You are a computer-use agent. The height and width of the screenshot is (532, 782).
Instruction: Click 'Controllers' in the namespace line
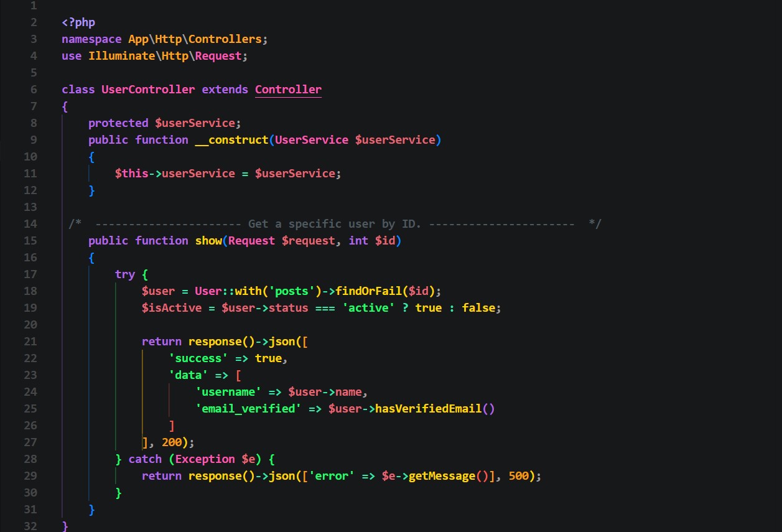[225, 39]
